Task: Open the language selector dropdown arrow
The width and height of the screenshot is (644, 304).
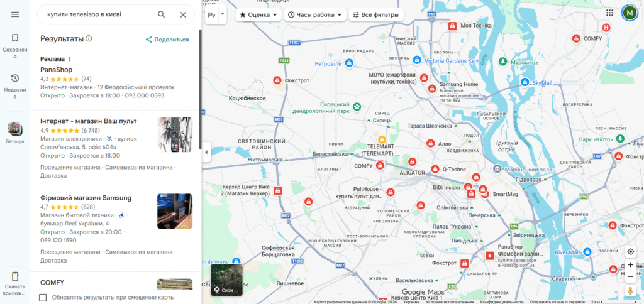Action: point(223,14)
